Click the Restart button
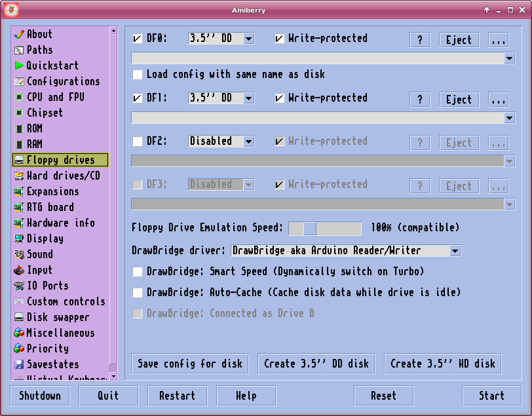This screenshot has height=416, width=532. (178, 396)
